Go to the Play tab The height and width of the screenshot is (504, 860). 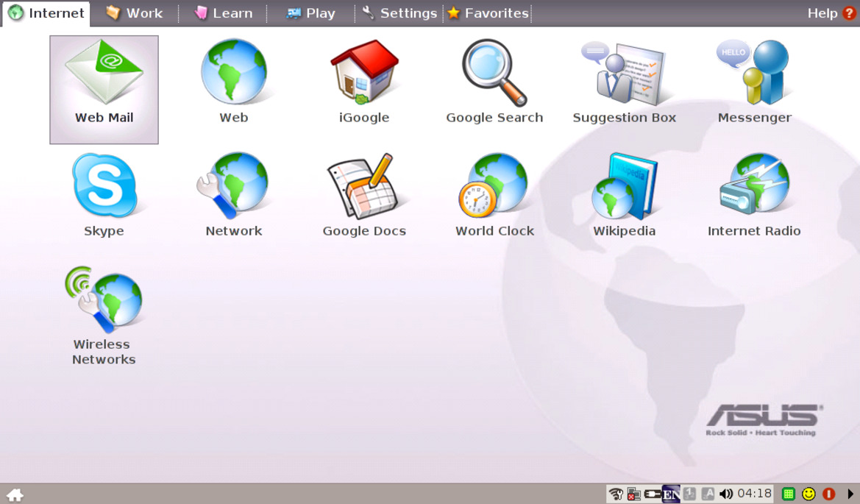310,13
